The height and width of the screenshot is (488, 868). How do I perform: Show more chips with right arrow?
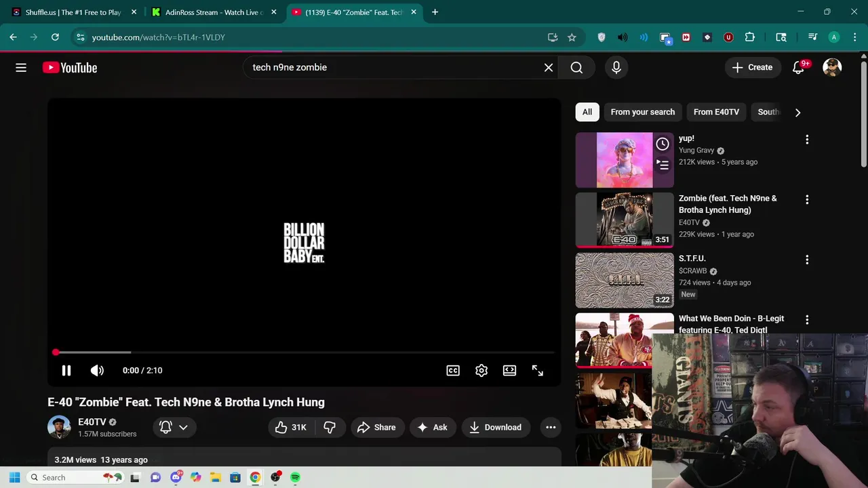click(797, 113)
